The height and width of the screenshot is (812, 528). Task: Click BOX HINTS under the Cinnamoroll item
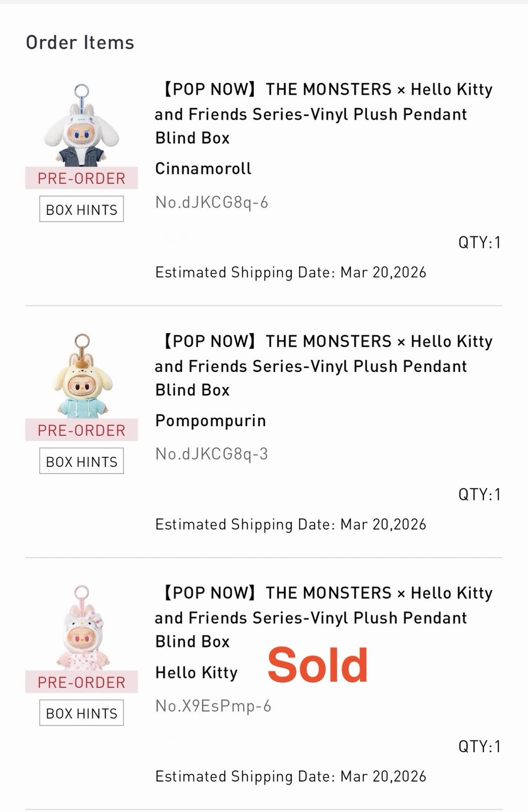click(81, 209)
